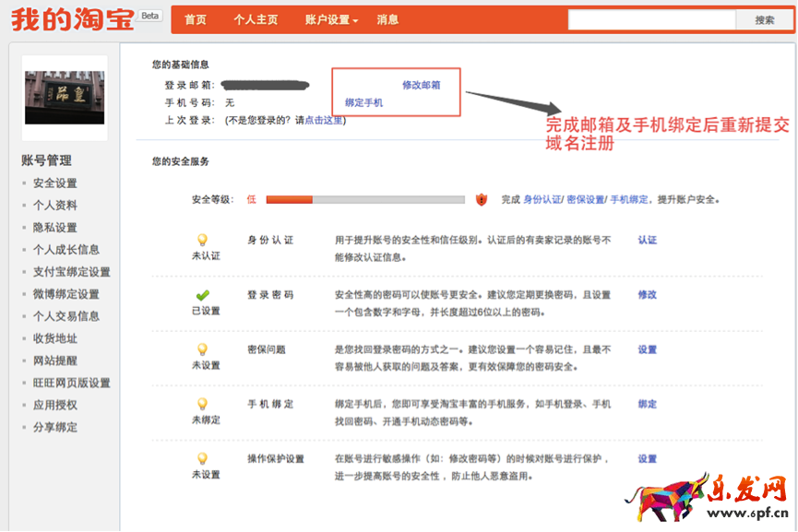
Task: Click the 修改邮箱 link
Action: (421, 85)
